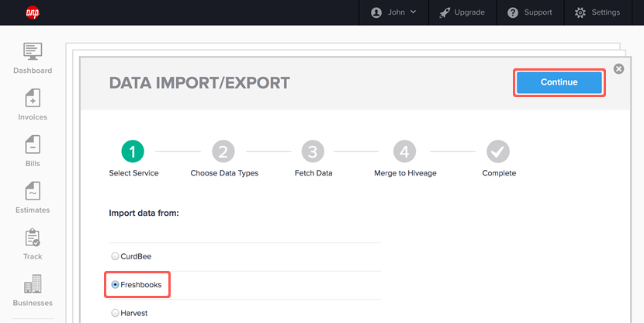Open the Support menu item
This screenshot has width=644, height=323.
point(530,12)
